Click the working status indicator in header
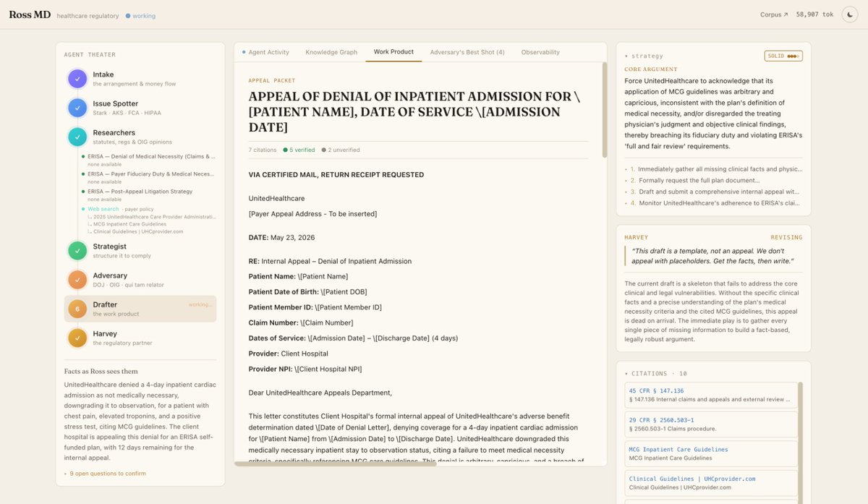The height and width of the screenshot is (504, 868). point(140,16)
